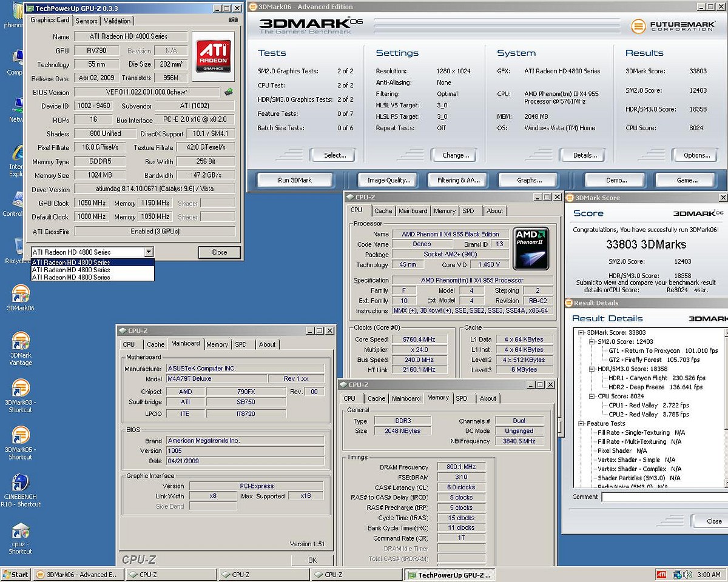
Task: Select Vertex Shader - Simple row
Action: tap(636, 460)
